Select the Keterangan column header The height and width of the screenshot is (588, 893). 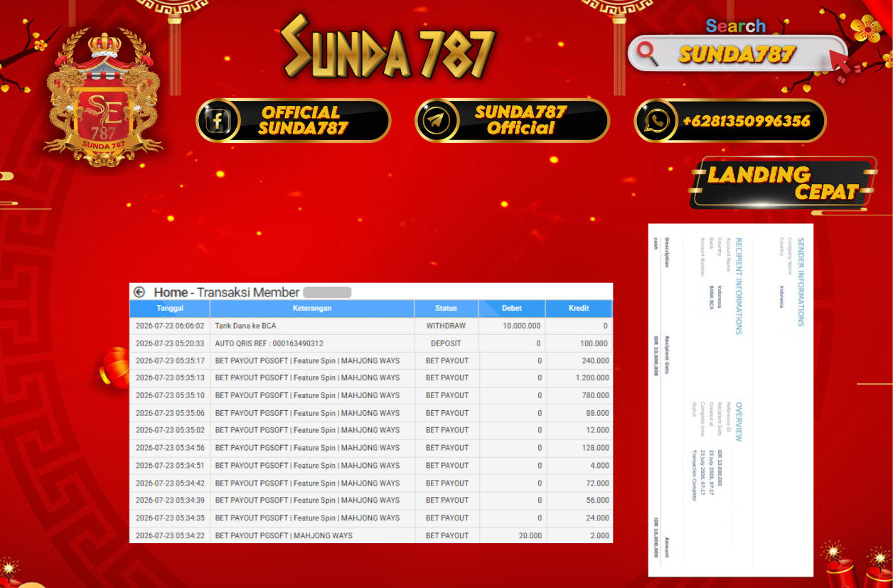click(312, 309)
